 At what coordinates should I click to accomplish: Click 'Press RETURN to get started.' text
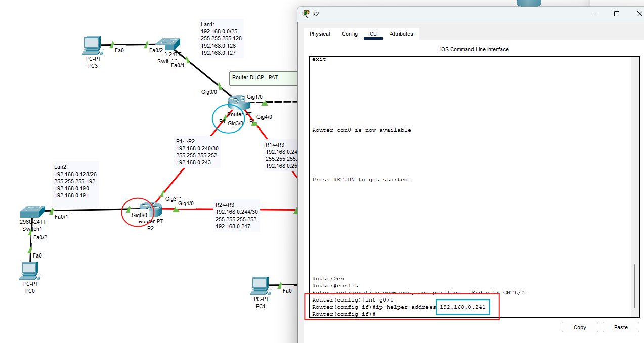(x=362, y=180)
